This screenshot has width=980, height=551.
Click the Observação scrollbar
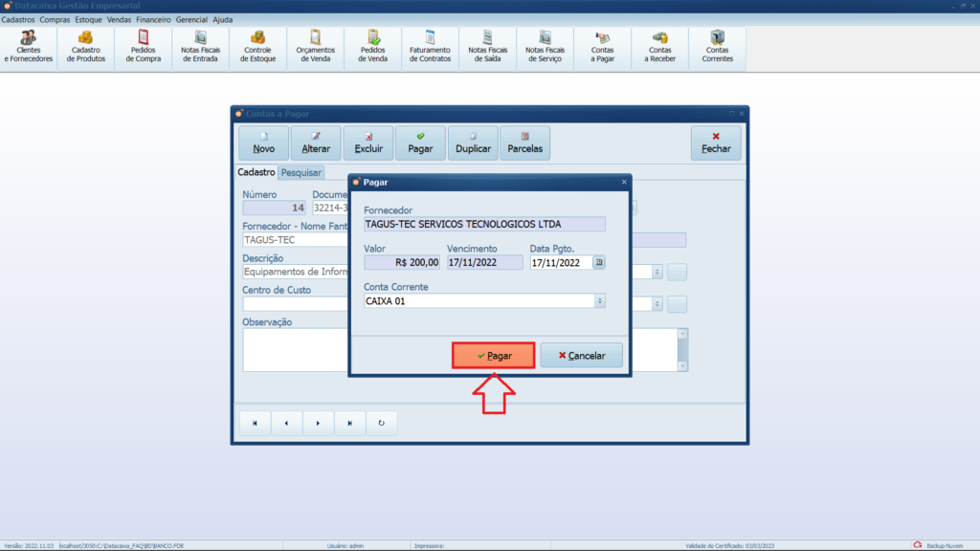682,350
